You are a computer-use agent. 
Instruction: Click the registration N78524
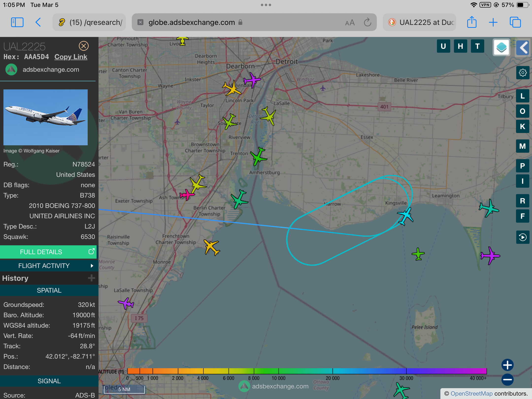(83, 164)
